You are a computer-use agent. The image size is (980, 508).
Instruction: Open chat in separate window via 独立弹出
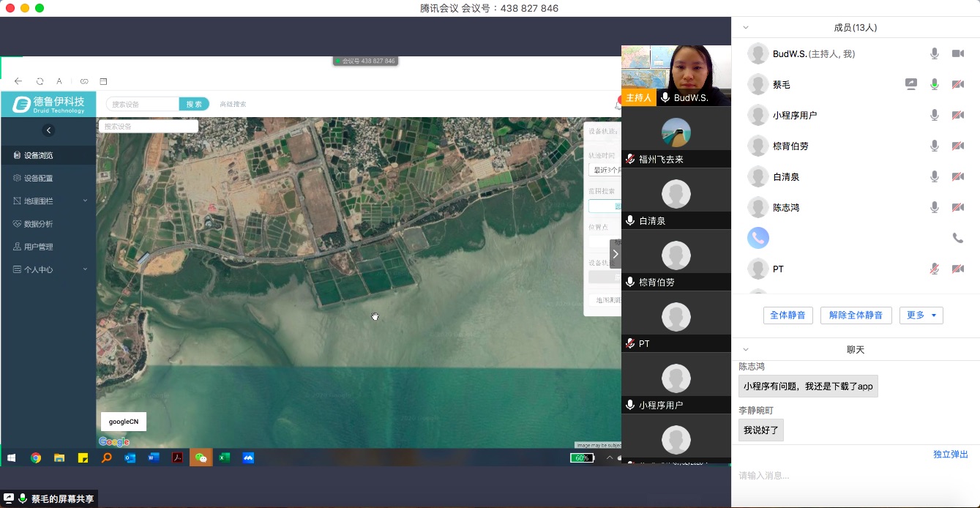tap(950, 455)
